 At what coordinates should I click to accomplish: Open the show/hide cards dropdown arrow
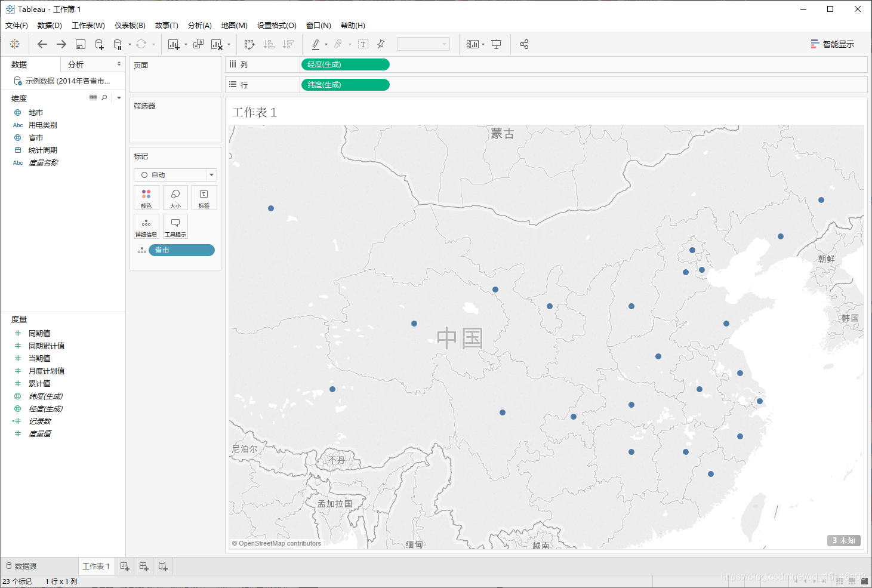[483, 44]
